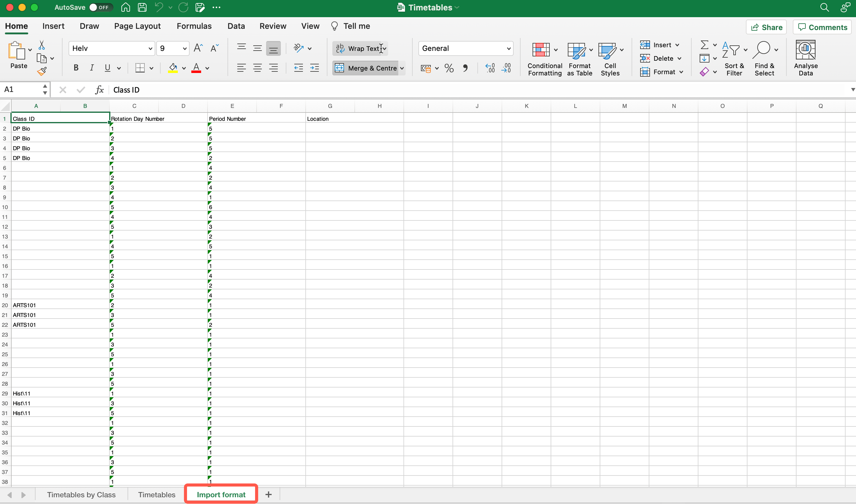Click the increase font size icon
856x504 pixels.
point(198,48)
